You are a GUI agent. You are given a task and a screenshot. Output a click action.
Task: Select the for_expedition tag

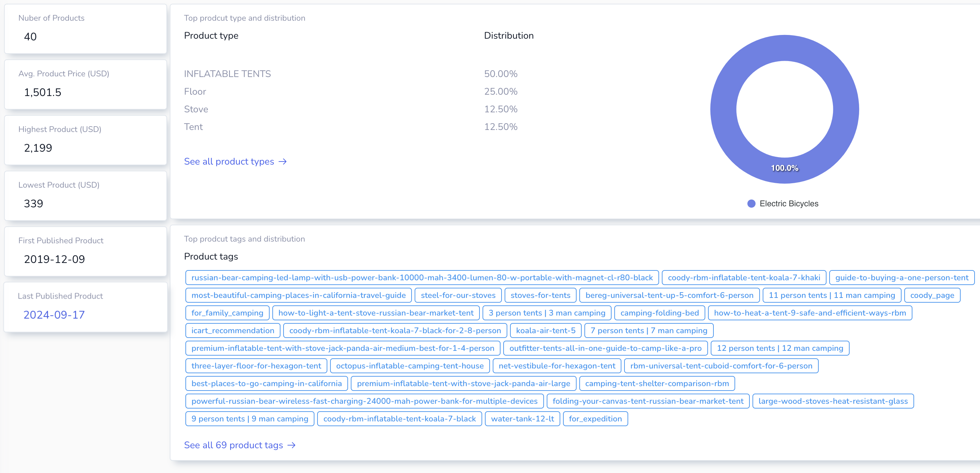pos(595,419)
